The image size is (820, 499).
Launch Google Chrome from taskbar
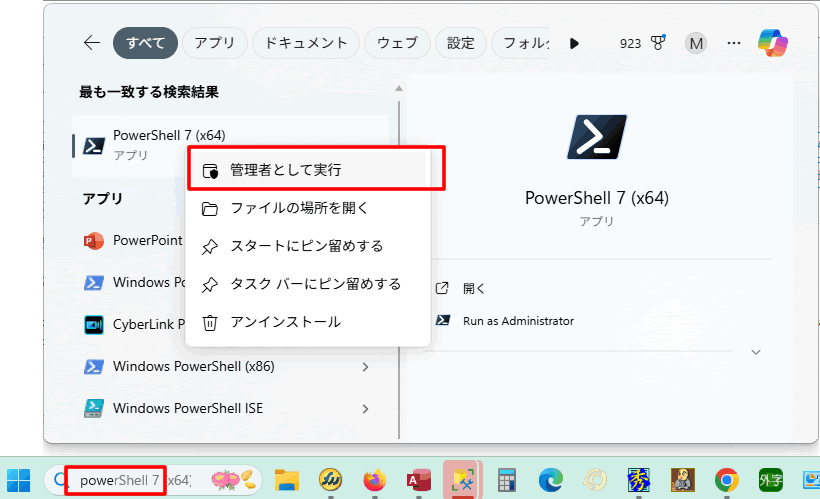726,480
